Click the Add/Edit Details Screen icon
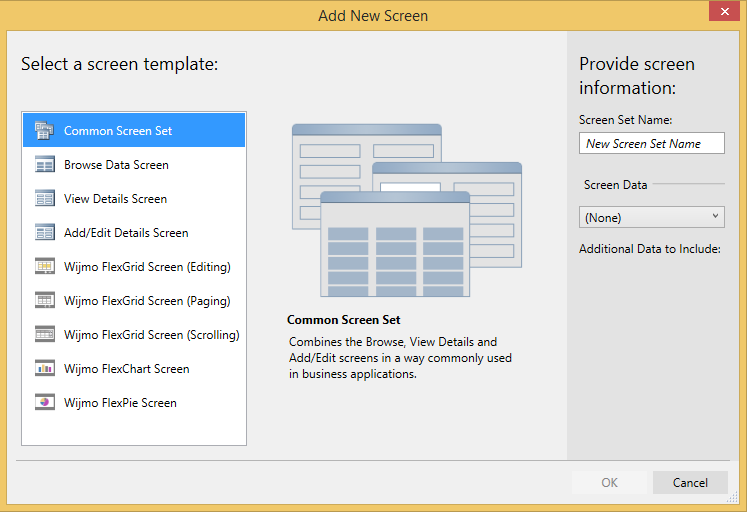Screen dimensions: 747x512 44,233
